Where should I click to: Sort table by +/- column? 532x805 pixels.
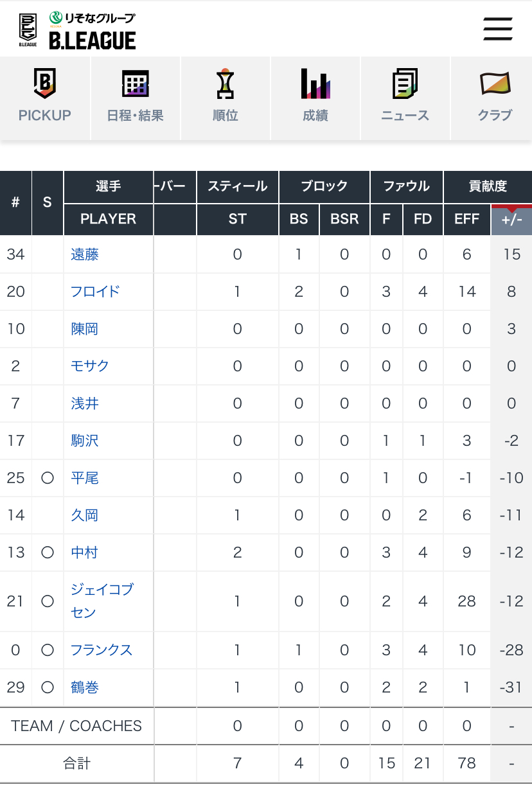coord(511,220)
